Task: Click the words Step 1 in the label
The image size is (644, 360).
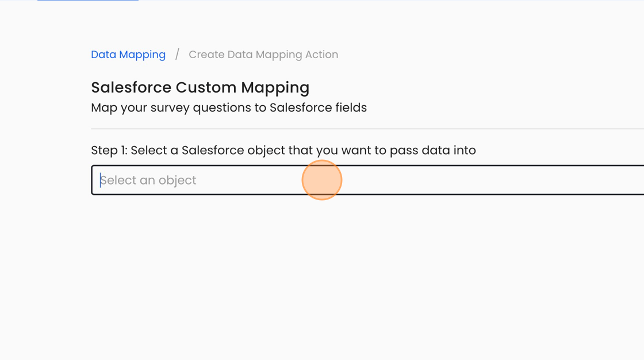Action: click(108, 150)
